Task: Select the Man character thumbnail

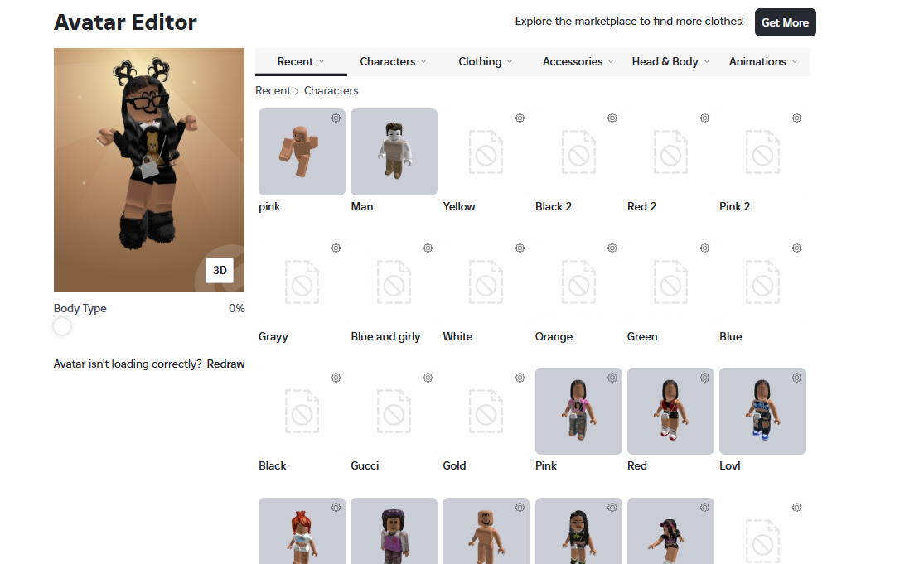Action: 394,152
